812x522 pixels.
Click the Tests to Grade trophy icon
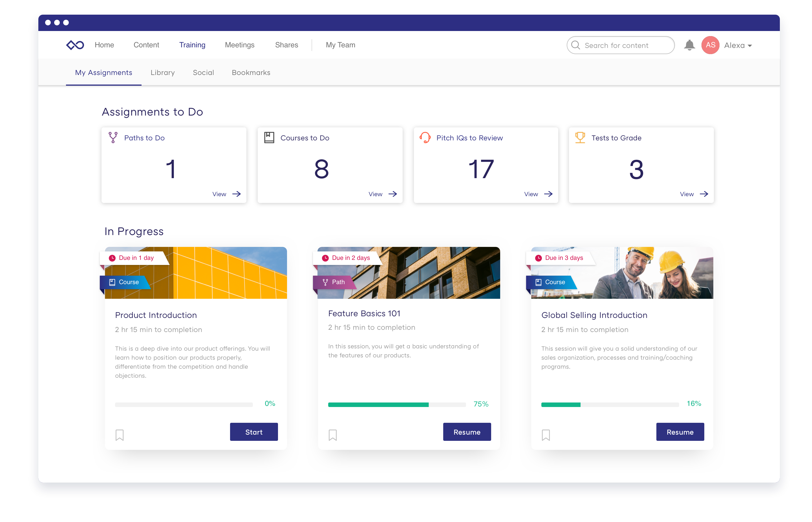click(579, 137)
